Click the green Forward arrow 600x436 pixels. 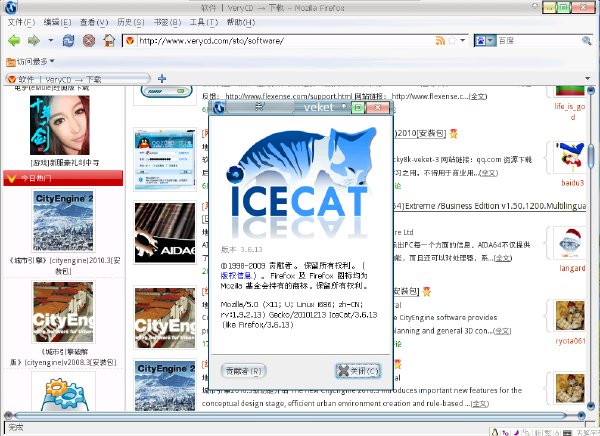34,40
